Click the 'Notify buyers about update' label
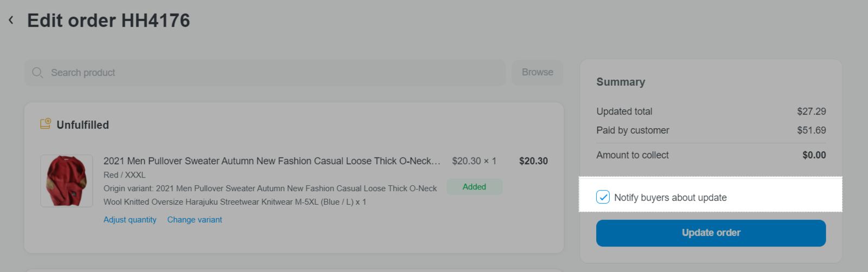The height and width of the screenshot is (272, 868). (x=671, y=198)
